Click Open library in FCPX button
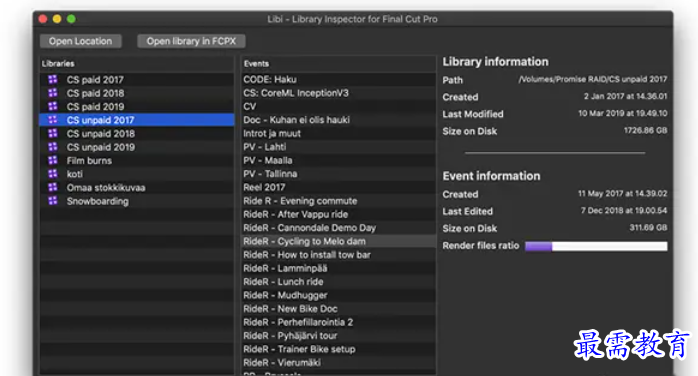The width and height of the screenshot is (698, 376). coord(191,41)
